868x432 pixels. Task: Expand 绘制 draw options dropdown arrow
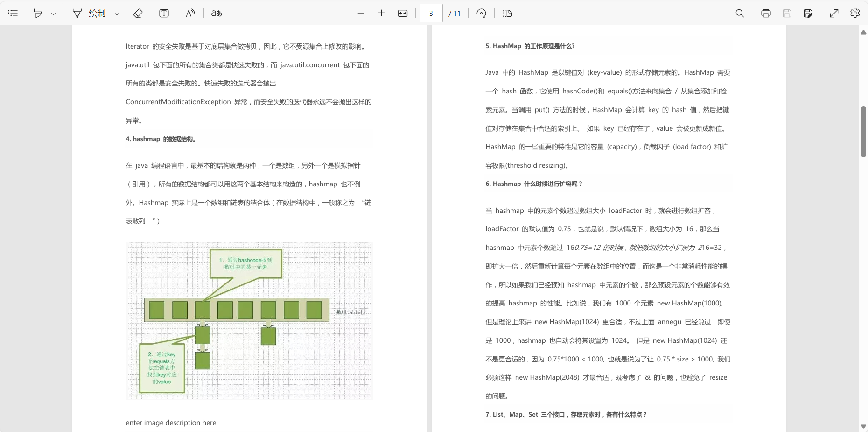pos(117,14)
